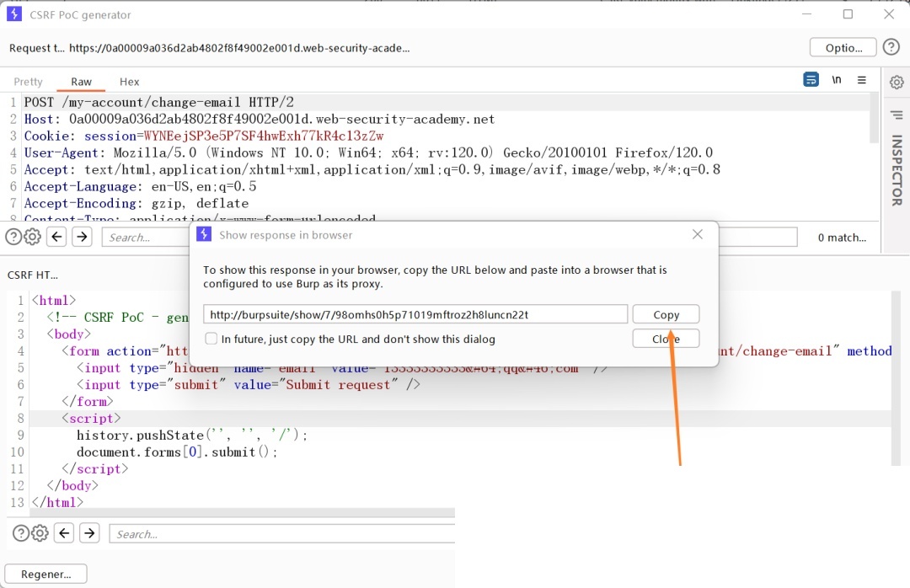Switch to the Pretty tab

[28, 82]
